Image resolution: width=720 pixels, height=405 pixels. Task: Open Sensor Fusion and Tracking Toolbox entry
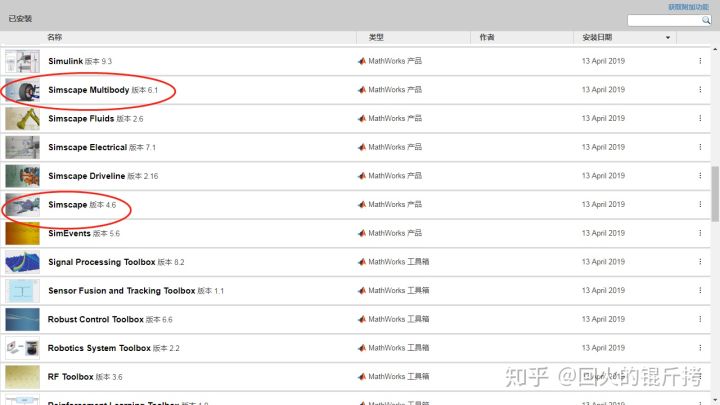[121, 291]
